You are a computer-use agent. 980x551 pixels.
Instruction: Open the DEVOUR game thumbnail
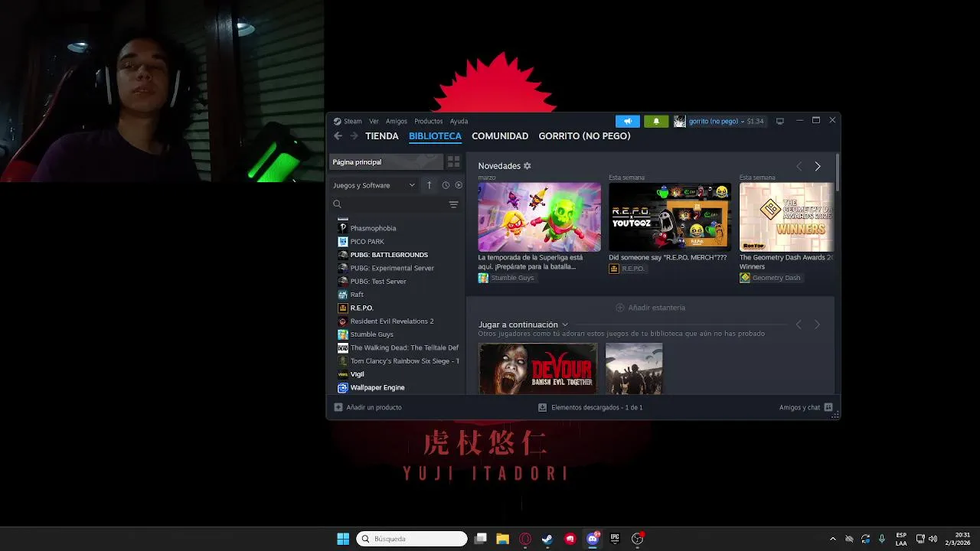537,369
